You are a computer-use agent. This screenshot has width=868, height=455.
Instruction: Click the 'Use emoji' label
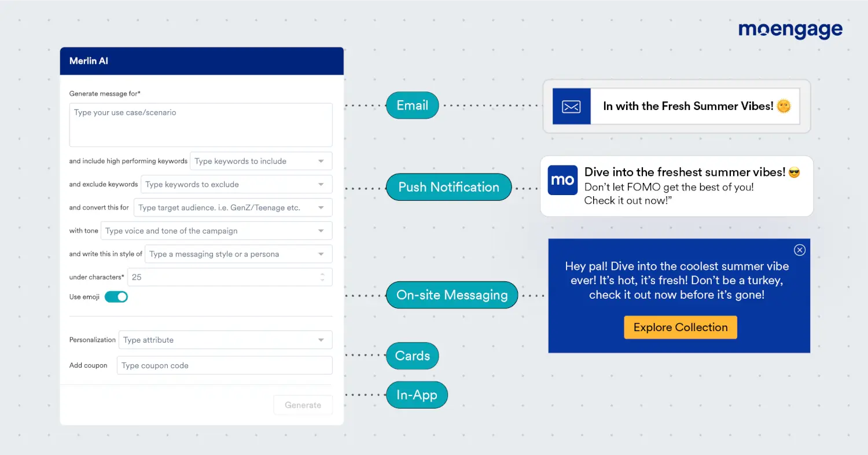84,297
